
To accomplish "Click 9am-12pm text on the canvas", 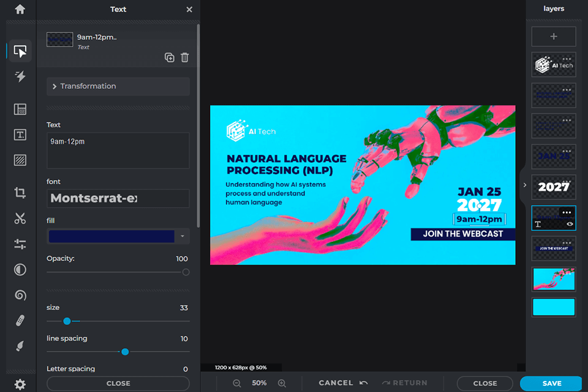I will tap(479, 219).
